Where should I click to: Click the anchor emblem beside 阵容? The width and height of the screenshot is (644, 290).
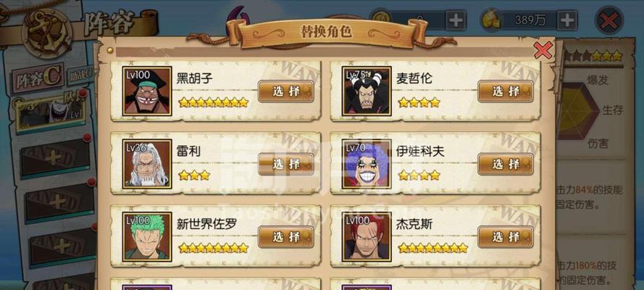47,33
